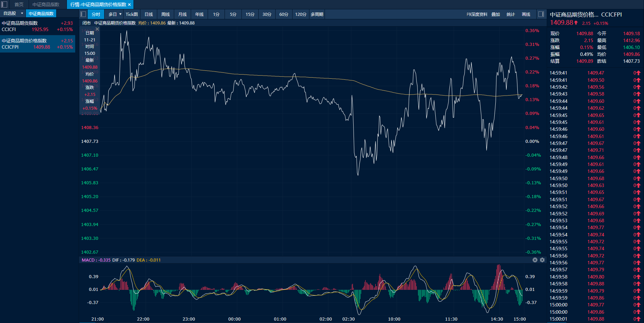Click the 叠加 overlay button

point(496,14)
